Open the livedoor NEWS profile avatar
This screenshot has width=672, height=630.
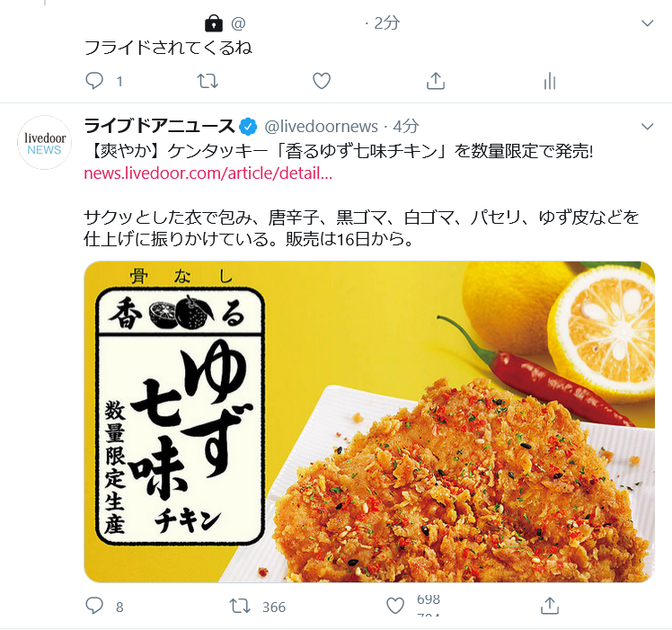44,143
